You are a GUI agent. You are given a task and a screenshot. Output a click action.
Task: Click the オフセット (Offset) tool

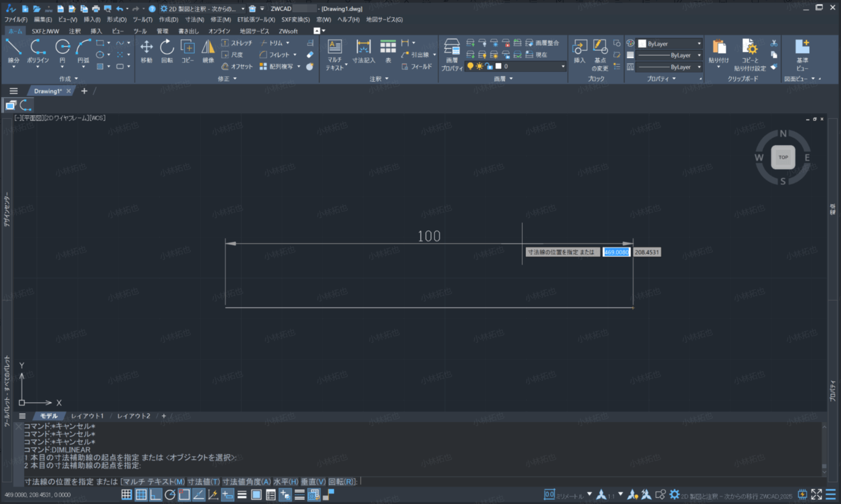coord(237,66)
